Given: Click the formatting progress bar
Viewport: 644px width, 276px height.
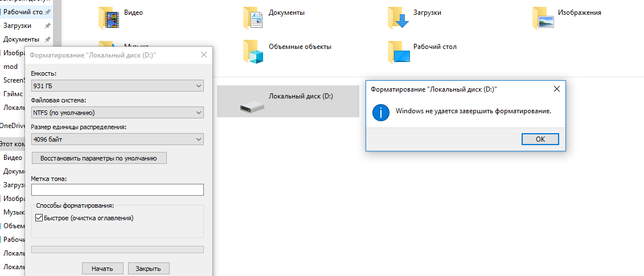Looking at the screenshot, I should 117,250.
